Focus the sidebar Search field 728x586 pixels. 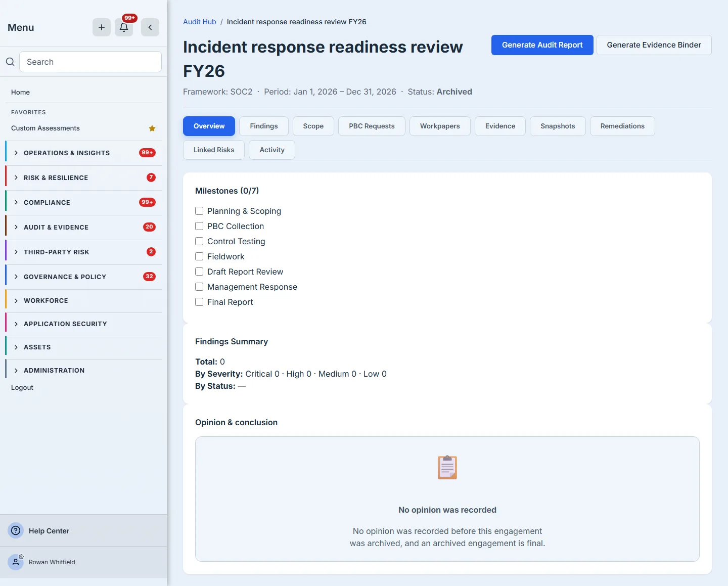90,62
